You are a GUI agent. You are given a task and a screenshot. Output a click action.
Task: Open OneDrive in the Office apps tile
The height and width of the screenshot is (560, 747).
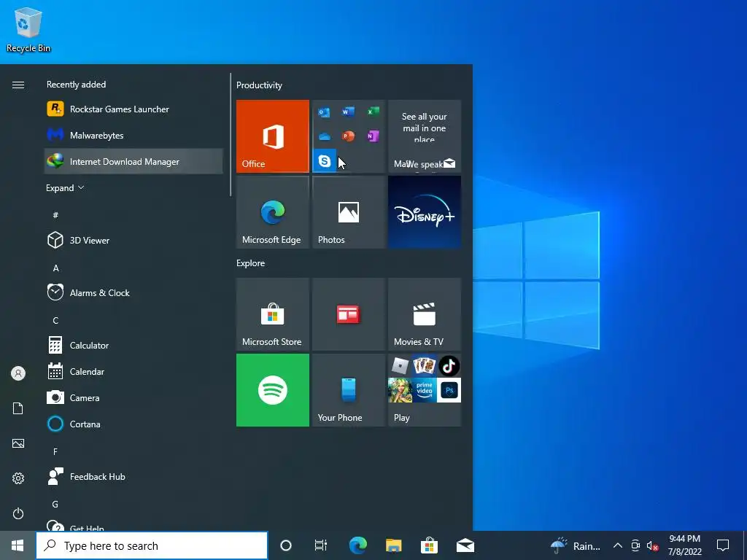[x=325, y=136]
